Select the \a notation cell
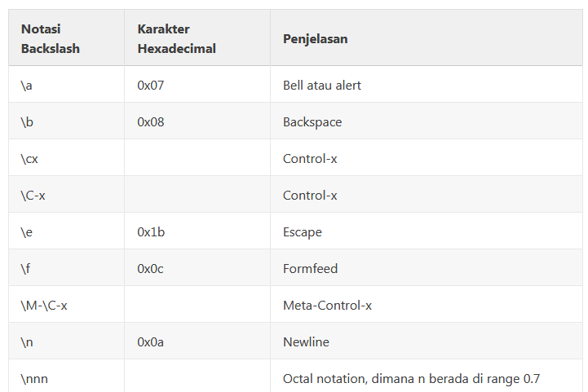Viewport: 588px width, 392px height. click(x=27, y=85)
